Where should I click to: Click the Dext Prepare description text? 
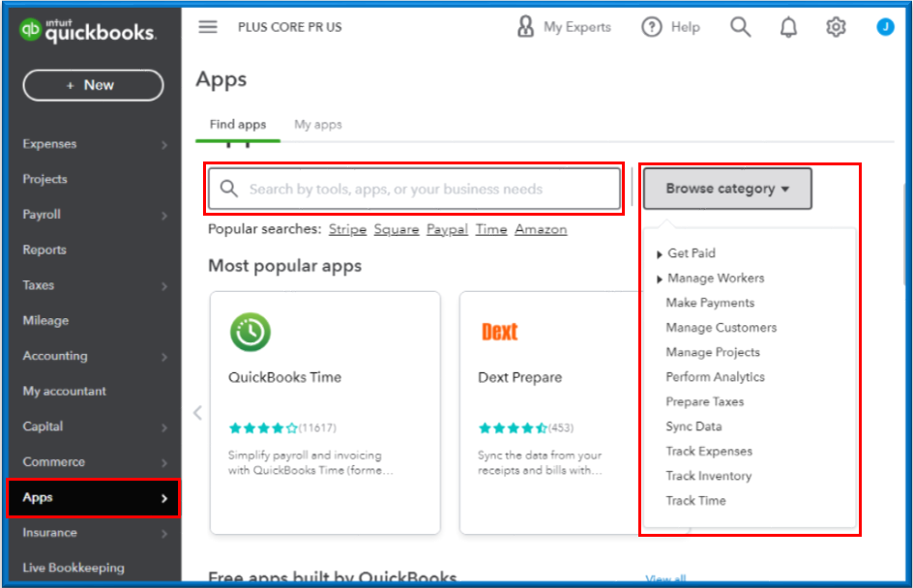coord(540,463)
